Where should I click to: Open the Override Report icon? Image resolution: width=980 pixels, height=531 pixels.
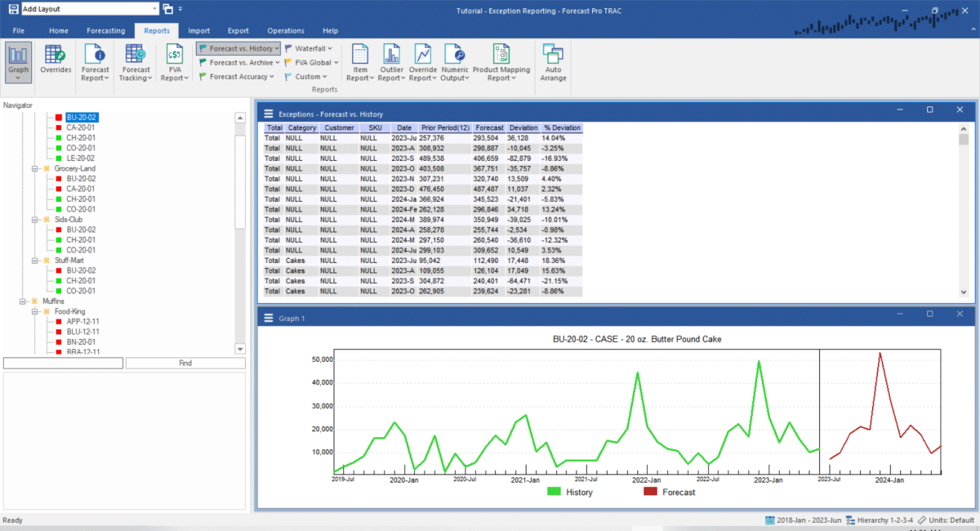click(423, 55)
